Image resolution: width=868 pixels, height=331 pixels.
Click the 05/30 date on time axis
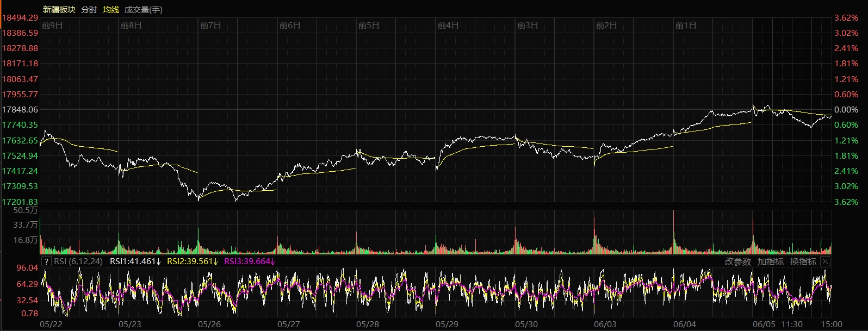tap(526, 324)
